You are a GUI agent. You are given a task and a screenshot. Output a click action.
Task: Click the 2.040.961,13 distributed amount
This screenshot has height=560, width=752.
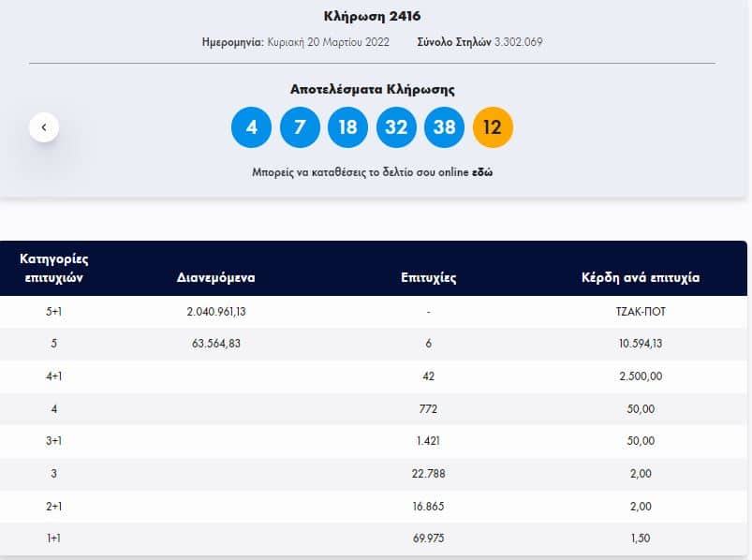(215, 312)
